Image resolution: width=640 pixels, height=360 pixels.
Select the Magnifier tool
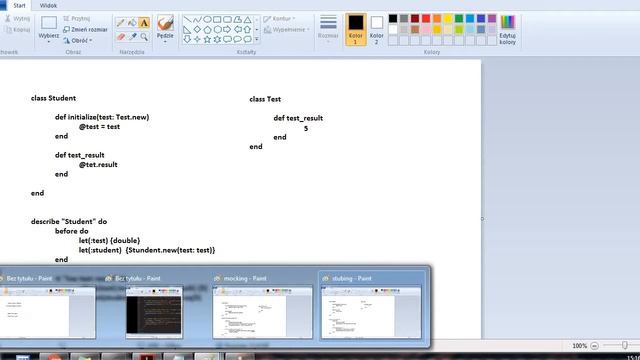pyautogui.click(x=144, y=37)
